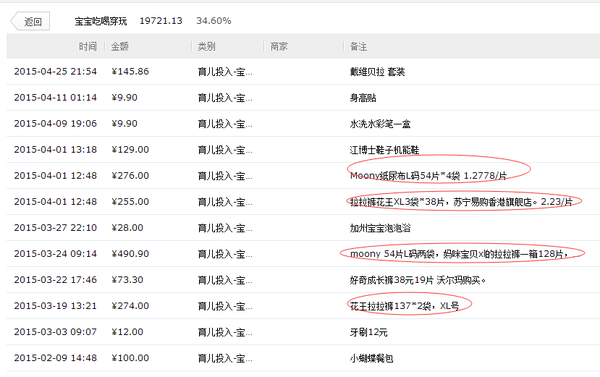Select the row dated 2015-03-22 17:46
This screenshot has width=600, height=377.
pyautogui.click(x=303, y=280)
